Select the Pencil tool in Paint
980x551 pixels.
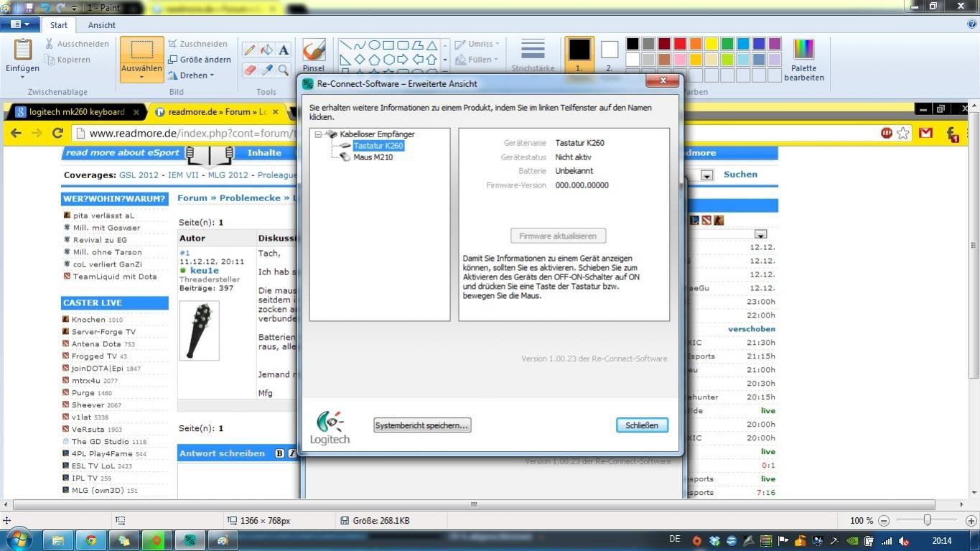tap(249, 50)
